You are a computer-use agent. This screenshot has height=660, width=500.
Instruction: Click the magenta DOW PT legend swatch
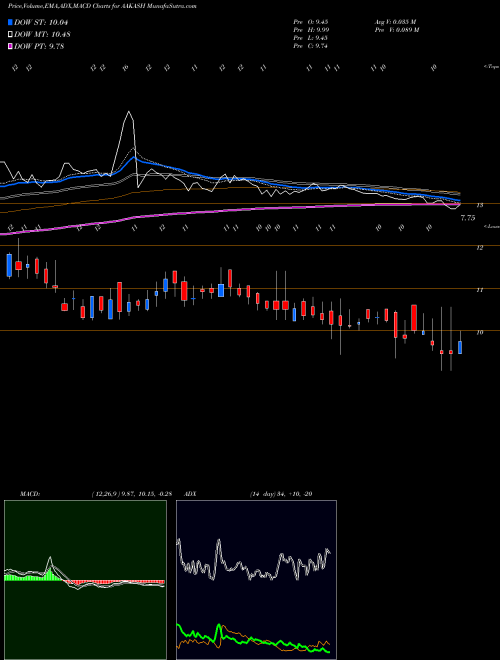click(10, 46)
